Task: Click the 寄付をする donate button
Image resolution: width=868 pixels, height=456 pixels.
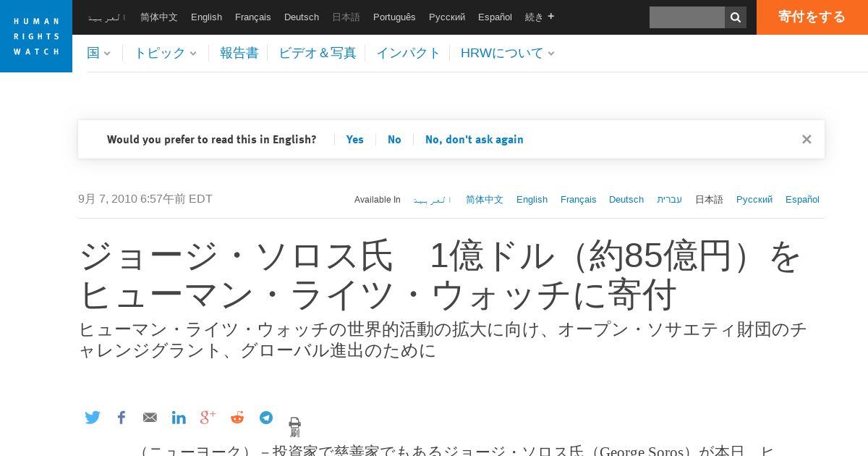Action: (812, 17)
